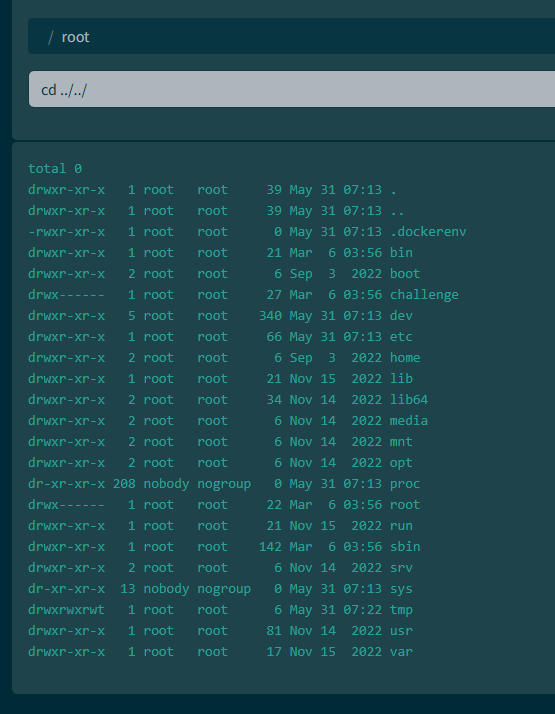
Task: Click the 'total 0' output line
Action: click(x=55, y=169)
